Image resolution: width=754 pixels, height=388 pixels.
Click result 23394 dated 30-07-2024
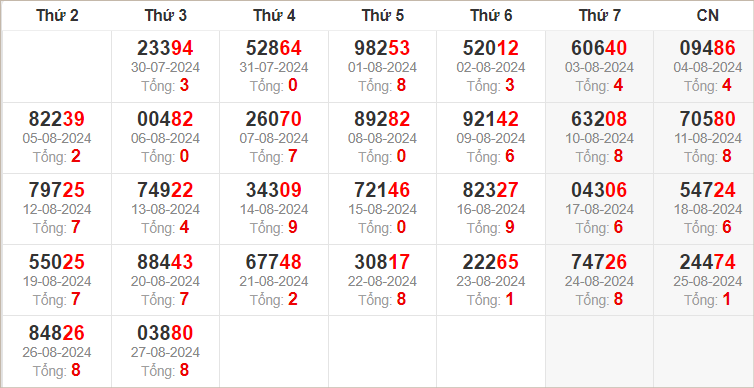click(165, 48)
